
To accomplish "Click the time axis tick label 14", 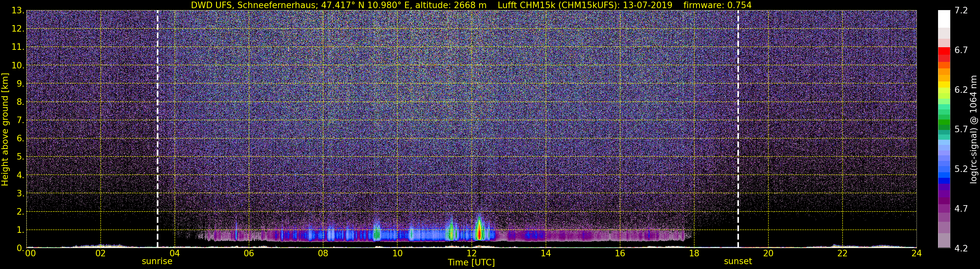I will click(545, 254).
